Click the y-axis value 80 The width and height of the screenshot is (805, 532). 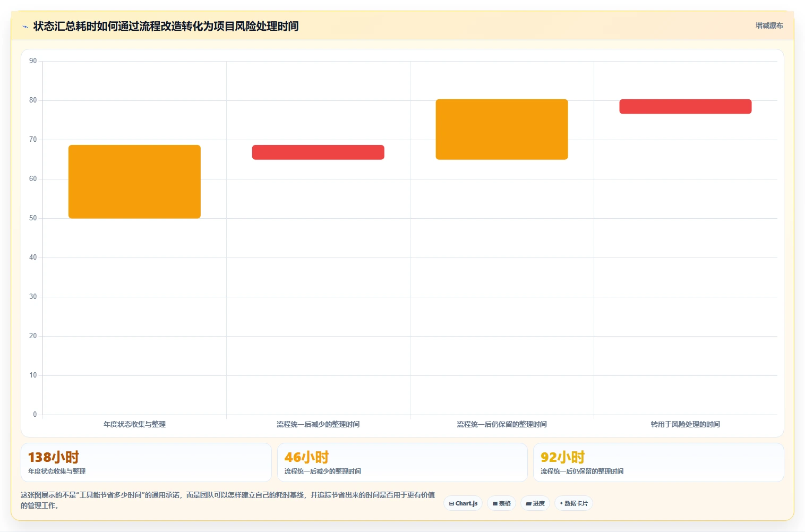33,100
